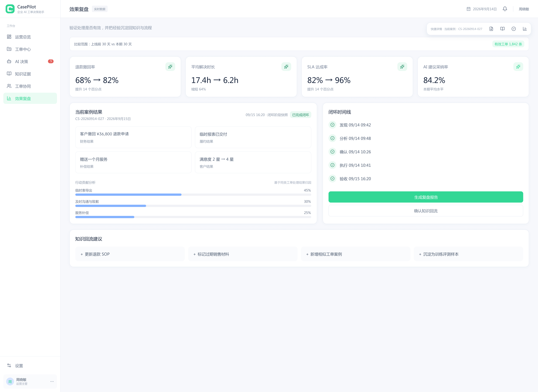Screen dimensions: 538x392
Task: Click the 临时报表已交付 result card
Action: tap(253, 137)
